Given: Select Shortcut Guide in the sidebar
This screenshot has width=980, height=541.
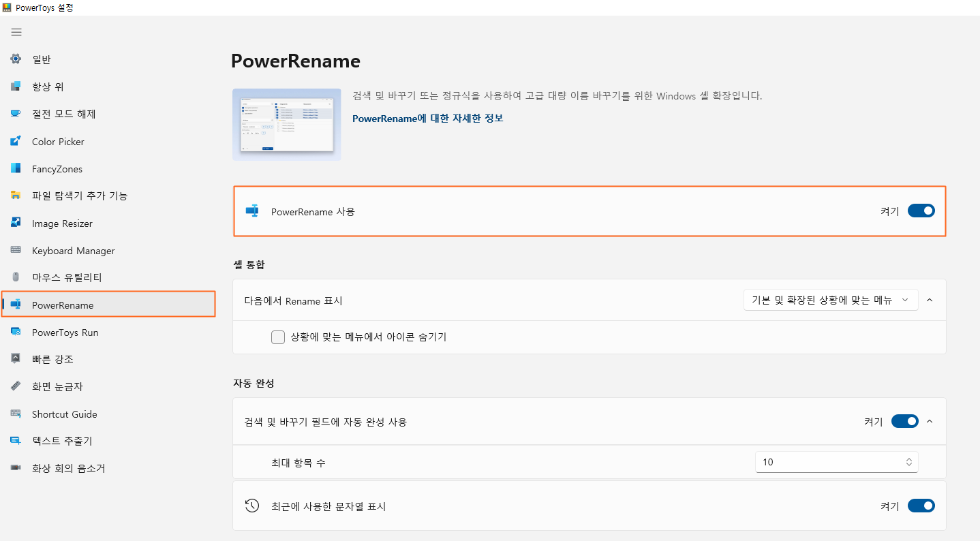Looking at the screenshot, I should [x=65, y=414].
